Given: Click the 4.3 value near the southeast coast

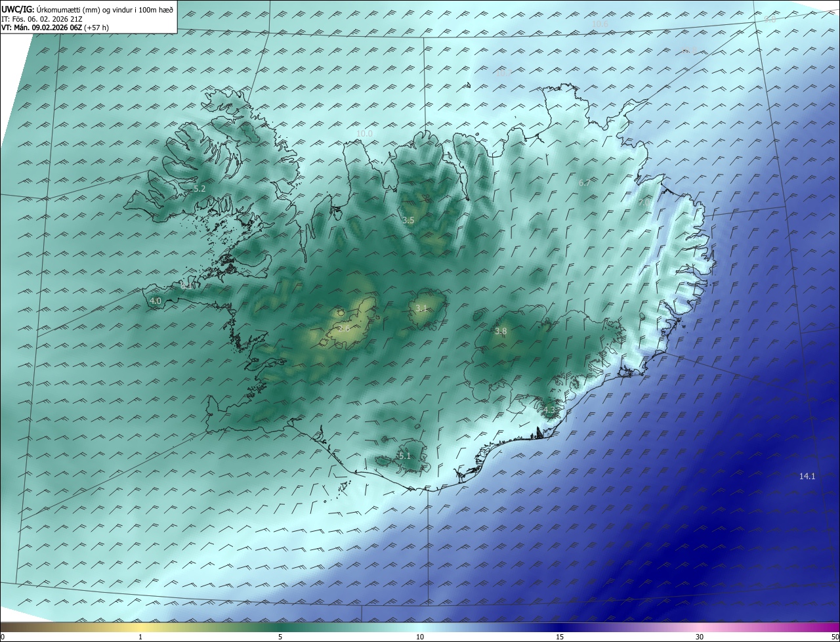Looking at the screenshot, I should click(549, 410).
